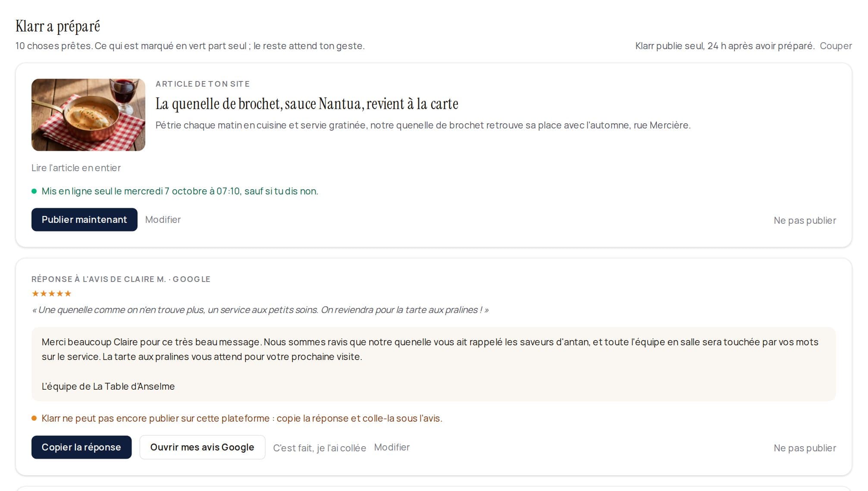Click the article summary starting Pétrie chaque matin

click(423, 125)
